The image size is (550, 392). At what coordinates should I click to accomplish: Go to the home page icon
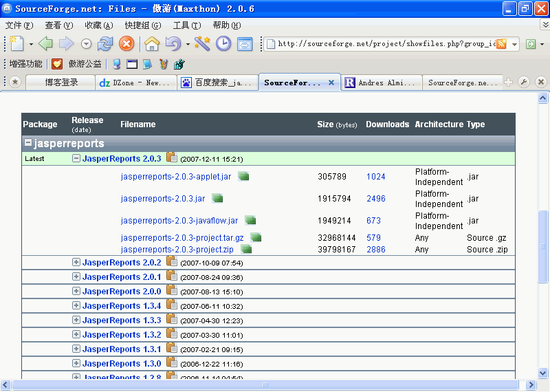152,44
